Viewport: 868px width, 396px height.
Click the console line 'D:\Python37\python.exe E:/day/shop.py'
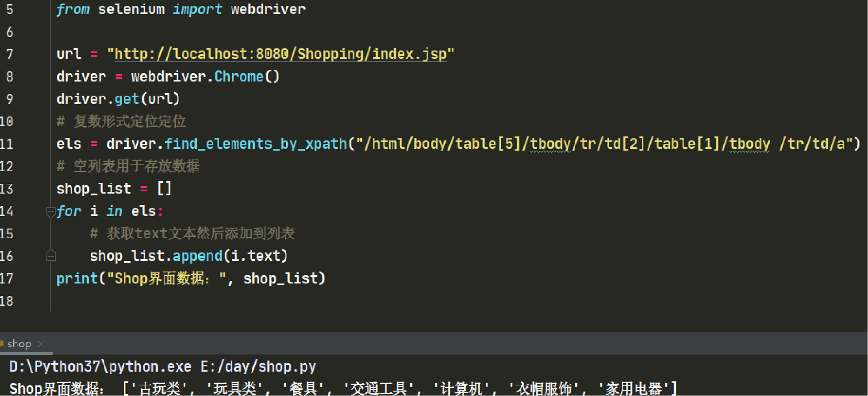tap(163, 367)
